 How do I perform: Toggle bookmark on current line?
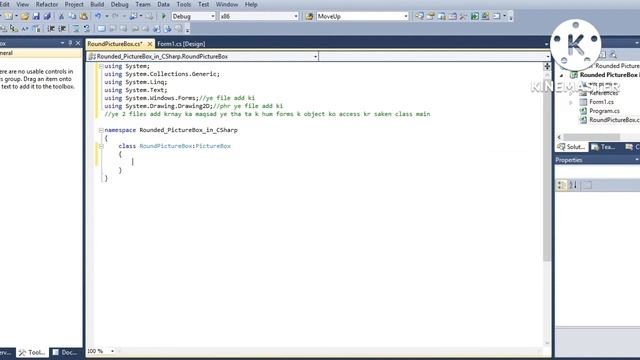point(101,29)
